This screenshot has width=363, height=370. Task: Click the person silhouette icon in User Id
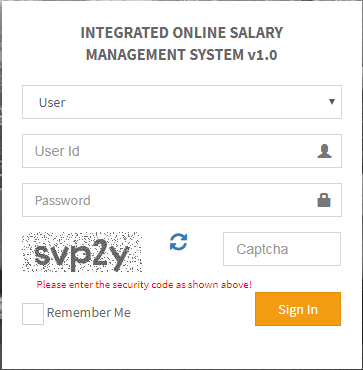(324, 151)
